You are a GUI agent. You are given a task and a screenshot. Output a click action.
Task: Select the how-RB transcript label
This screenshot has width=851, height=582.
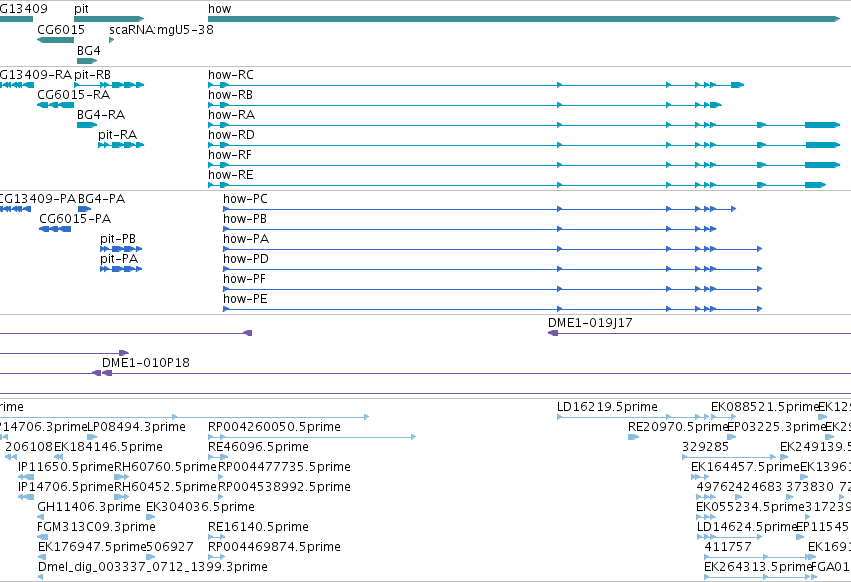click(230, 95)
